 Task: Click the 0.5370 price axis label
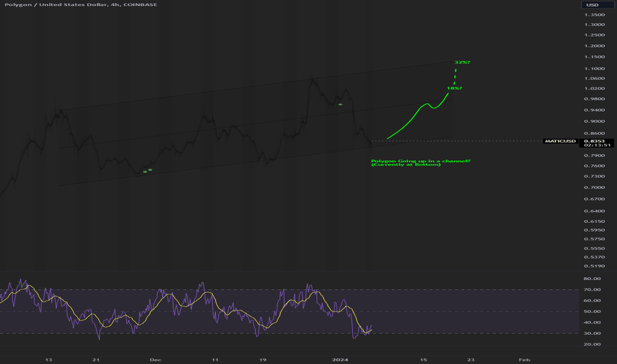(594, 257)
